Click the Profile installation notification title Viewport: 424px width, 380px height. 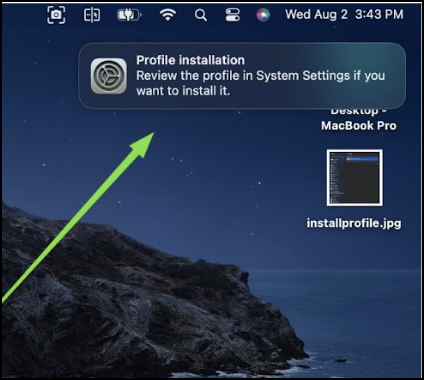click(190, 60)
